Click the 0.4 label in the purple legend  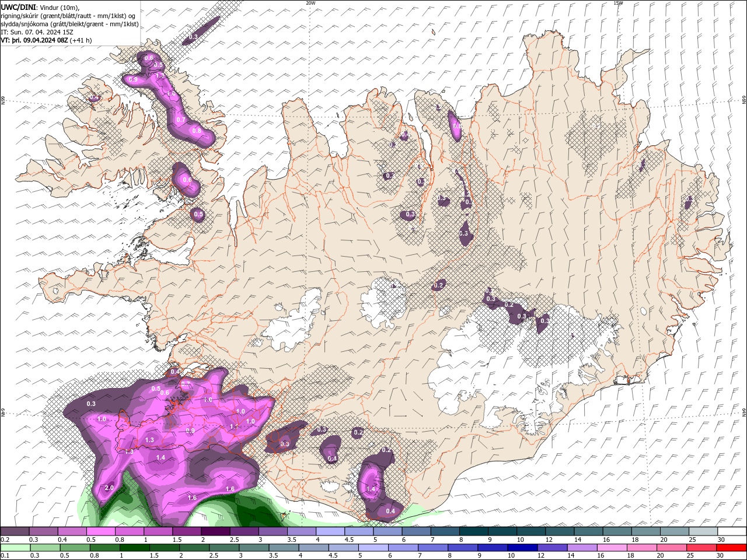(62, 540)
